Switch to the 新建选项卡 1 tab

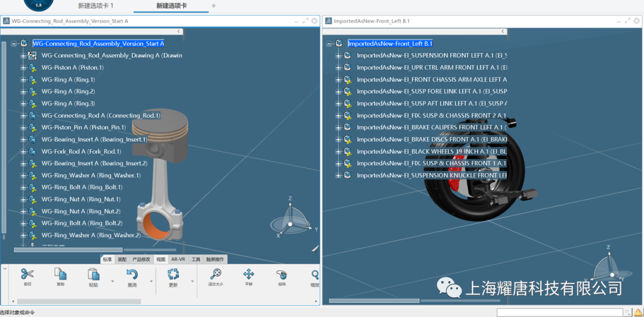coord(95,6)
